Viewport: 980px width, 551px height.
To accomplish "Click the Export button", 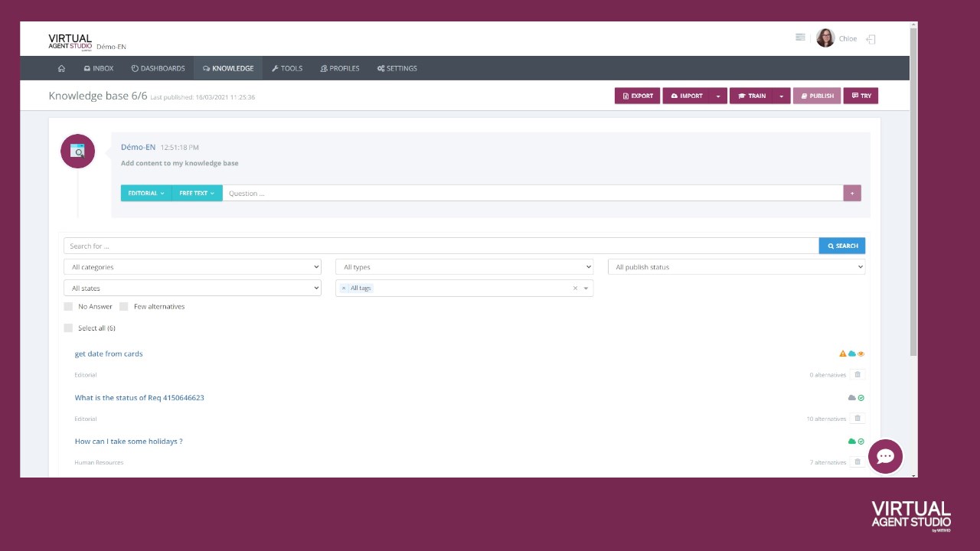I will [637, 96].
